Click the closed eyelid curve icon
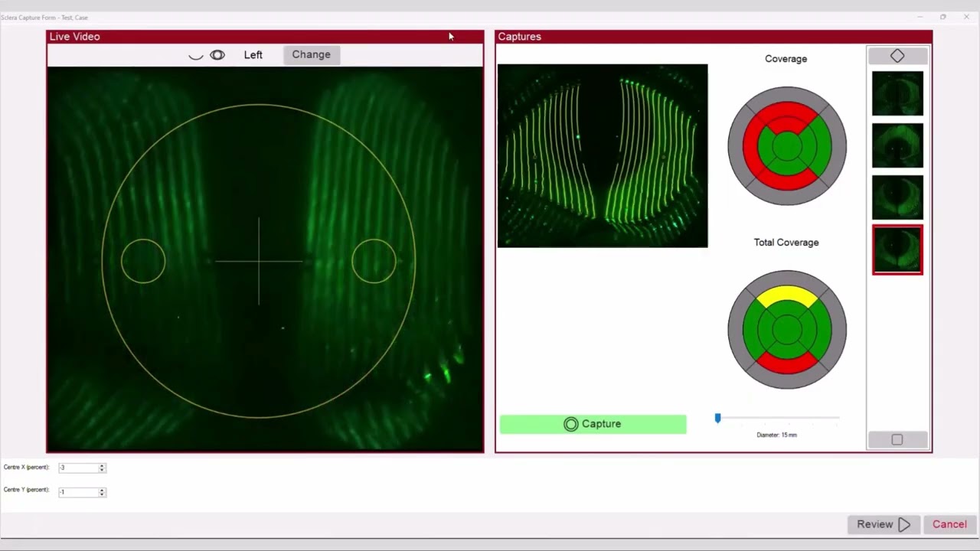 tap(196, 56)
